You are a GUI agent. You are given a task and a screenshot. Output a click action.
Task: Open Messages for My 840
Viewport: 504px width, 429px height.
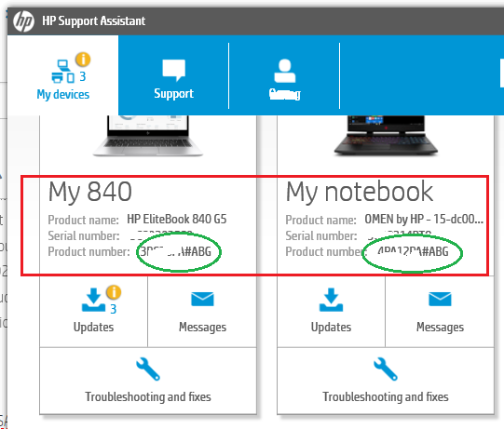click(x=202, y=311)
